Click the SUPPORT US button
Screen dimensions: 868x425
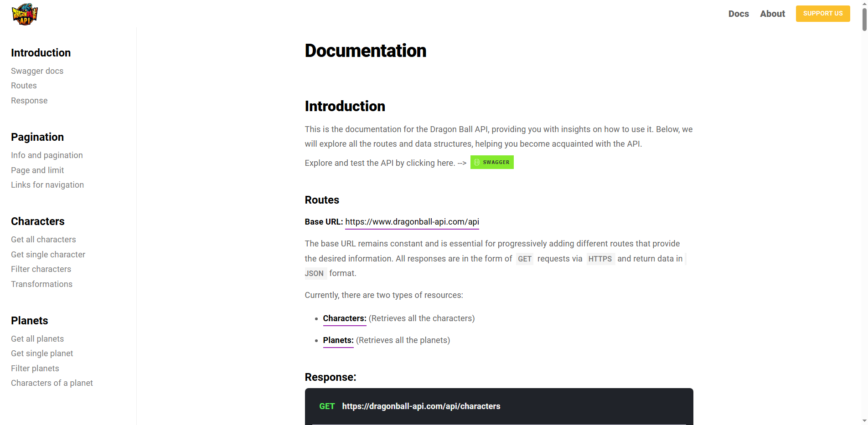click(822, 14)
